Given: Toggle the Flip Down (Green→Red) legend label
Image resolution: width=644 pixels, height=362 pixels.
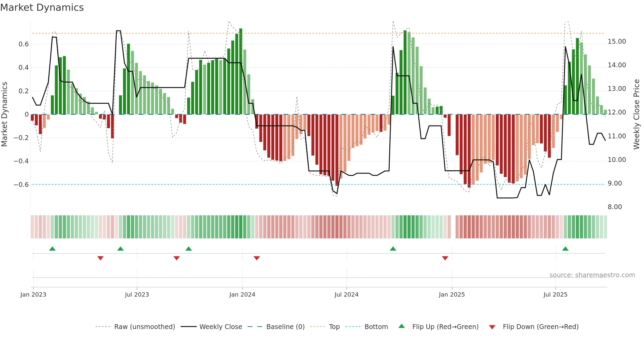Looking at the screenshot, I should 541,327.
